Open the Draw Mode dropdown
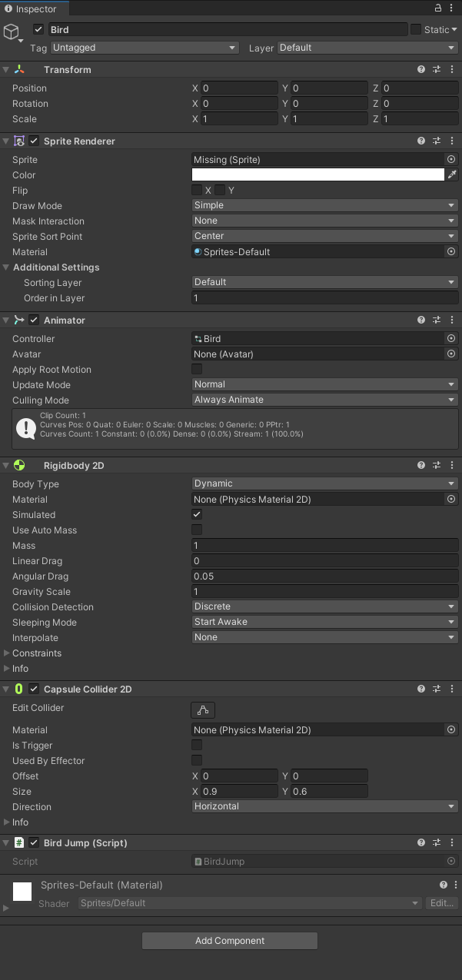The height and width of the screenshot is (980, 462). pos(325,205)
